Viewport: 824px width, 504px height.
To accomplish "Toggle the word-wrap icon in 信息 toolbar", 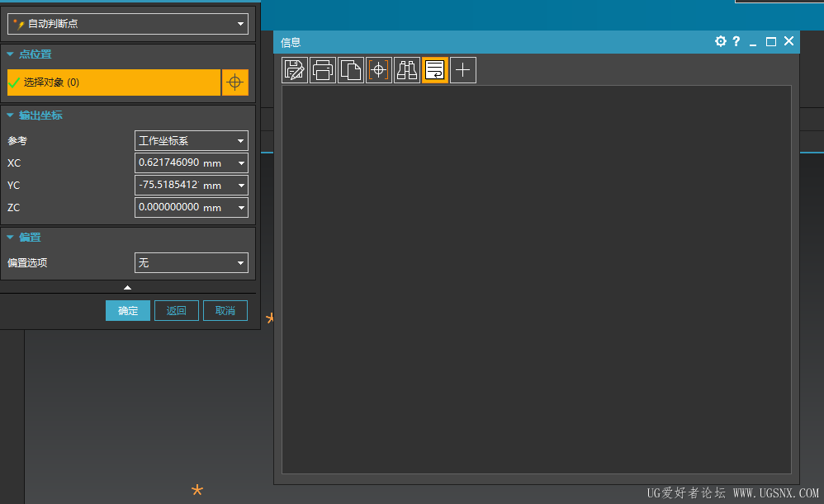I will click(x=434, y=70).
